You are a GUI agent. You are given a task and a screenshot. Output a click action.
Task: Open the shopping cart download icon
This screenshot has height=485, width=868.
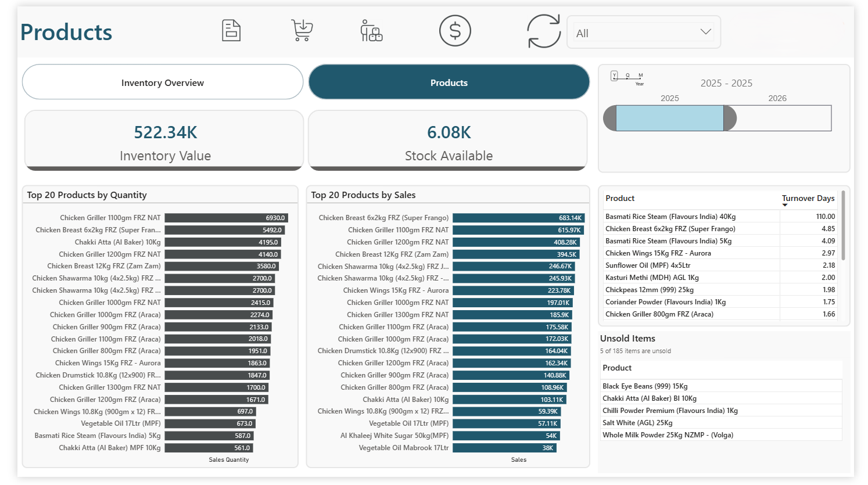point(302,31)
